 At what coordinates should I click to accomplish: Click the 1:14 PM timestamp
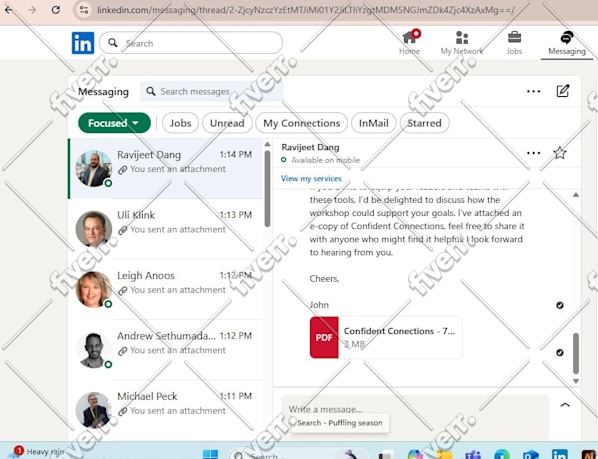coord(236,154)
